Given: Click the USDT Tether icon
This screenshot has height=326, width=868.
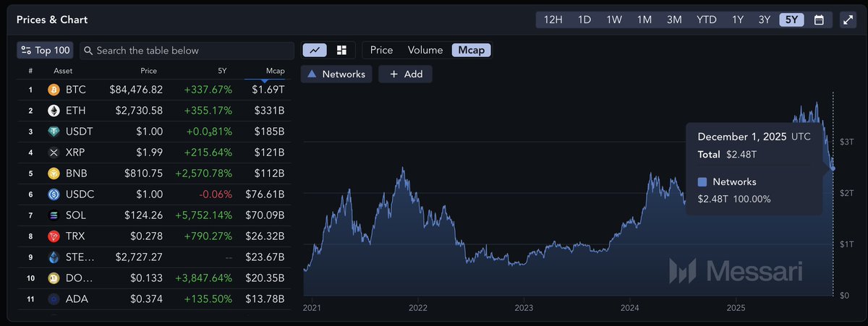Looking at the screenshot, I should 53,132.
